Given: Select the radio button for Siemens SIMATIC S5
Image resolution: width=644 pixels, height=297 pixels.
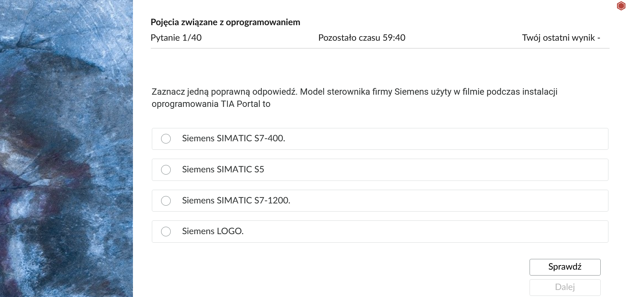Looking at the screenshot, I should click(x=166, y=170).
